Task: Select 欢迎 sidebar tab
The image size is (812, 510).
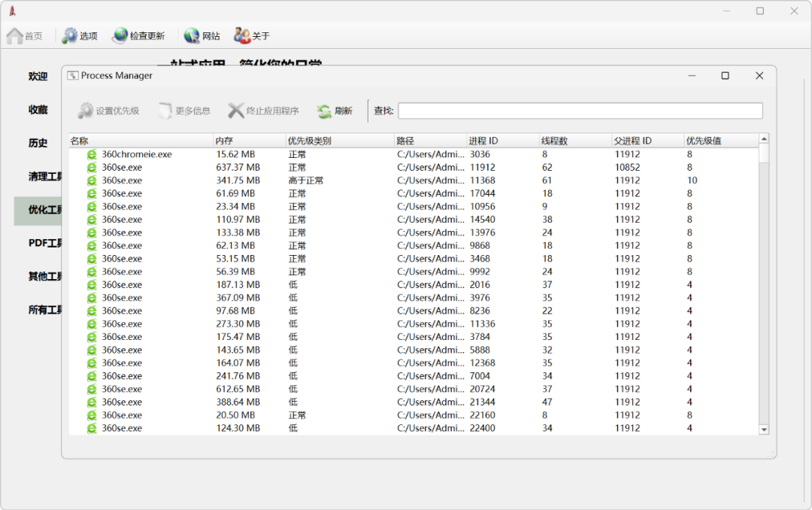Action: 38,76
